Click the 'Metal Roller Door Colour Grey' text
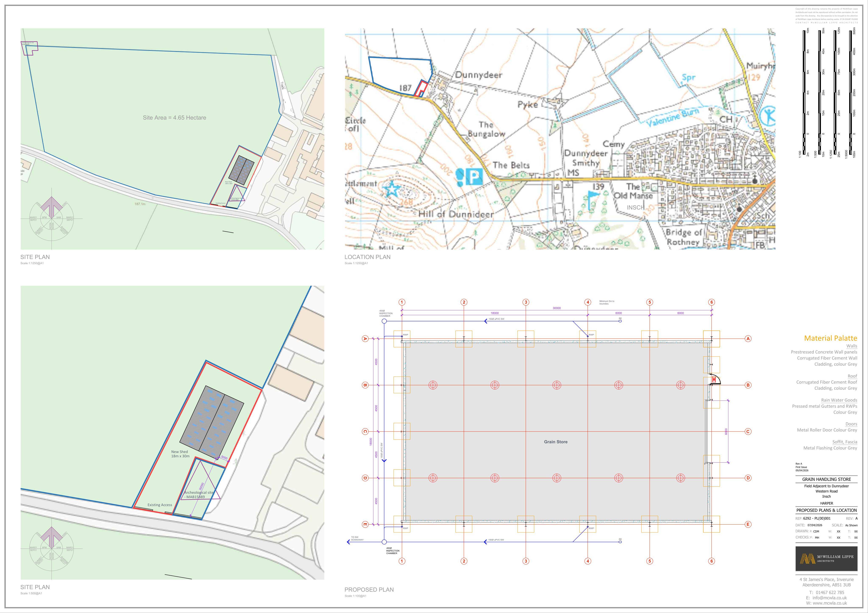Screen dimensions: 868x613 827,430
